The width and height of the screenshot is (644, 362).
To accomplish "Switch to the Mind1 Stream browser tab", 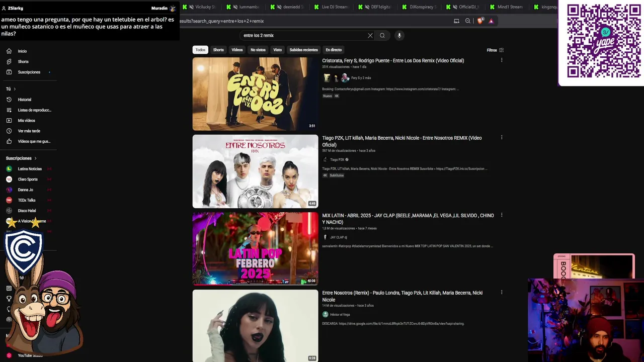I will 508,7.
